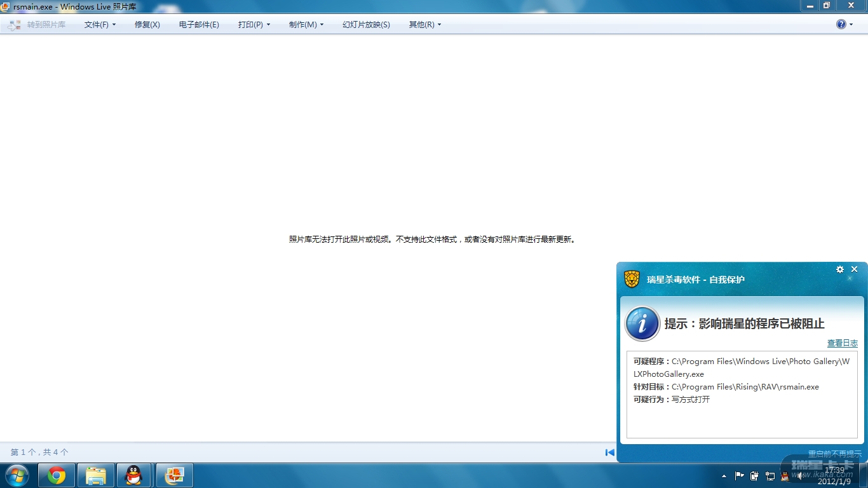Image resolution: width=868 pixels, height=488 pixels.
Task: Show hidden tray icons arrow
Action: pos(724,475)
